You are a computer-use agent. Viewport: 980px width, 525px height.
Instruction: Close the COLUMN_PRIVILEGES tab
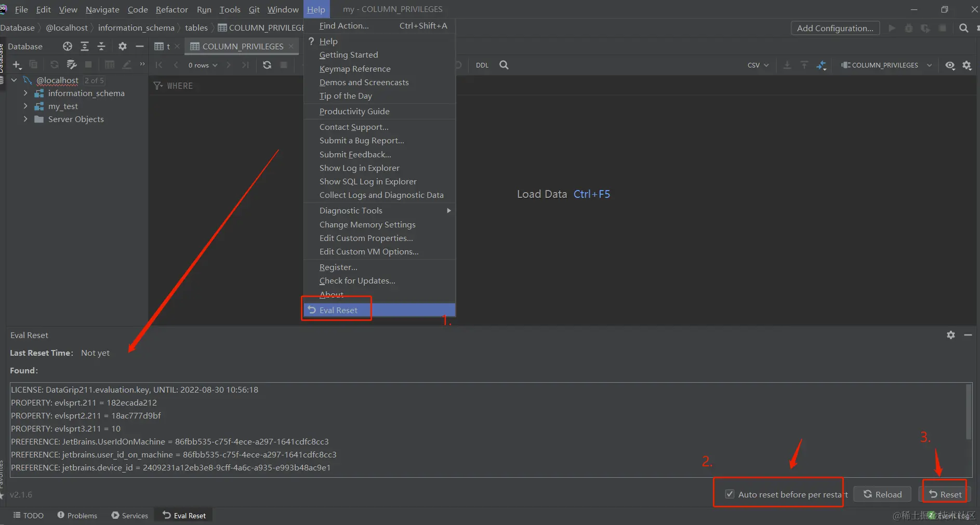pos(292,46)
